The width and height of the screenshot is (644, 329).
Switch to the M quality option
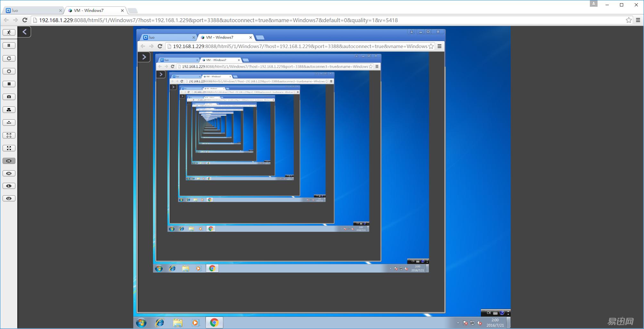(9, 173)
